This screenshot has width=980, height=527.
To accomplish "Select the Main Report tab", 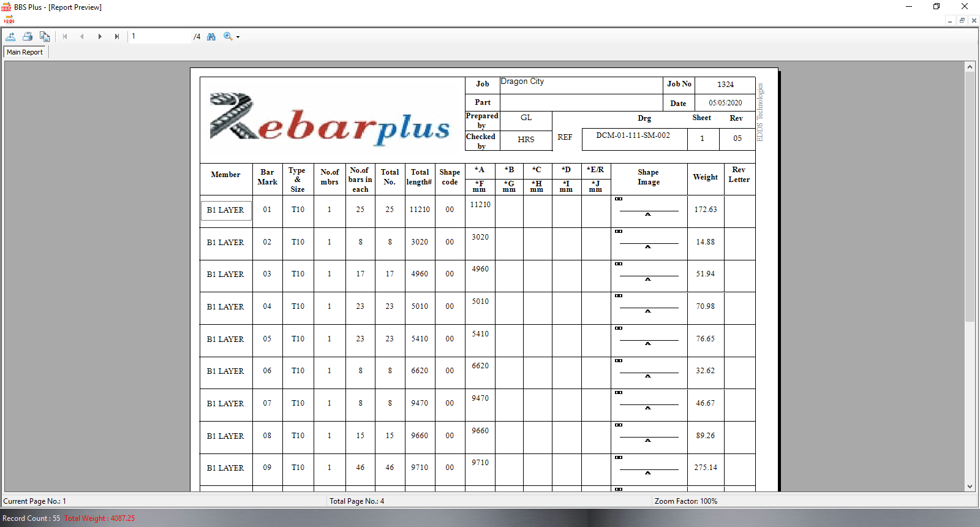I will [x=25, y=52].
